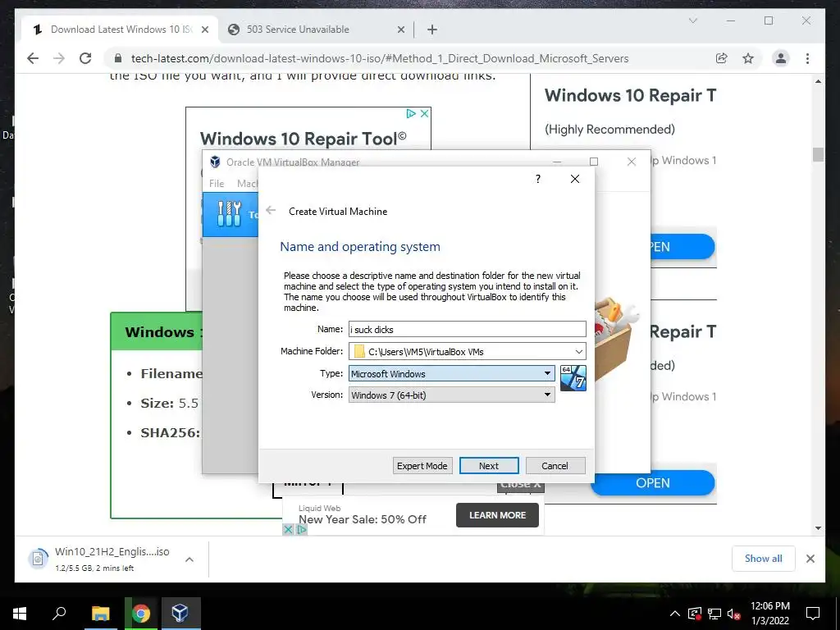Close the 503 Service Unavailable tab
Image resolution: width=840 pixels, height=630 pixels.
(x=400, y=30)
